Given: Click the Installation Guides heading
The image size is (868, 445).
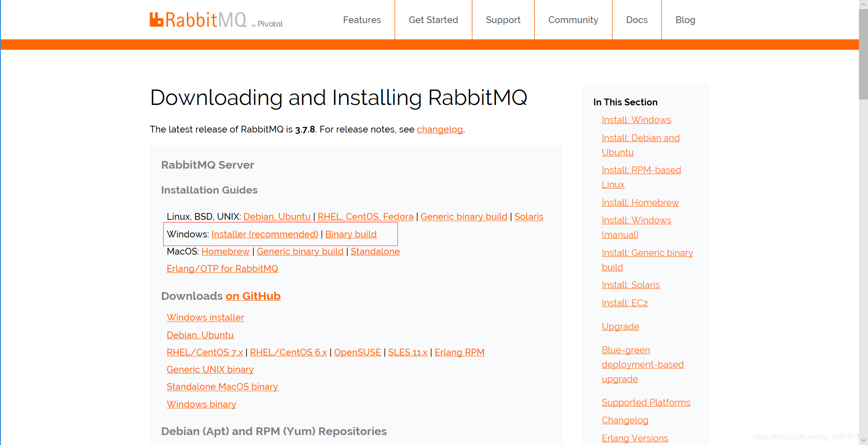Looking at the screenshot, I should (x=209, y=190).
